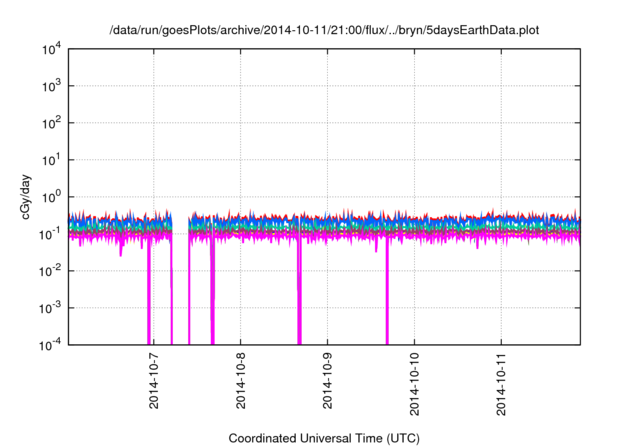Click the 10^-1 y-axis tick label

tap(51, 235)
